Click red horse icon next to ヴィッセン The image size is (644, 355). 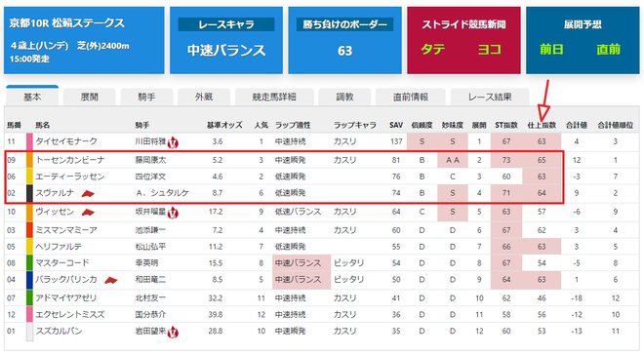[x=88, y=213]
